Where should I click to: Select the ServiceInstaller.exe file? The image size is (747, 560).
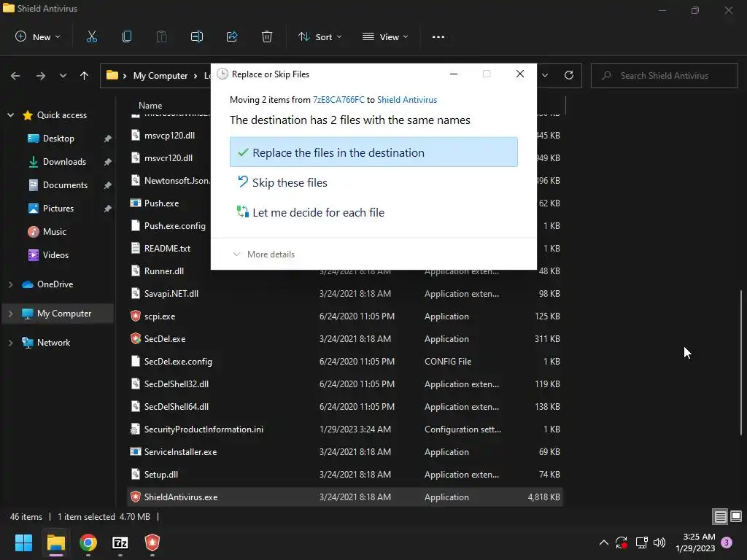[345, 452]
